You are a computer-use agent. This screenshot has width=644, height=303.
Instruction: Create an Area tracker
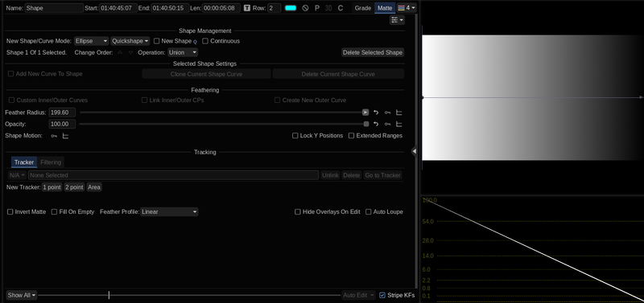[94, 187]
